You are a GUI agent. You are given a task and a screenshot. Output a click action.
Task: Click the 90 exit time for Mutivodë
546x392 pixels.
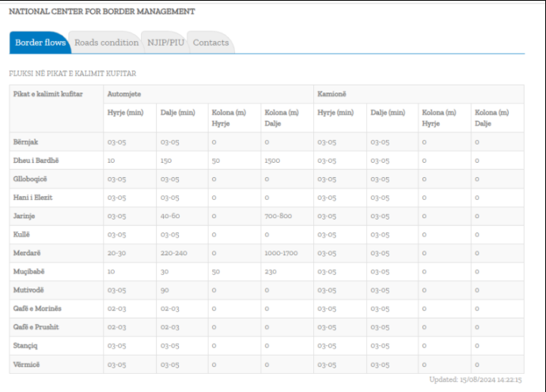(165, 290)
